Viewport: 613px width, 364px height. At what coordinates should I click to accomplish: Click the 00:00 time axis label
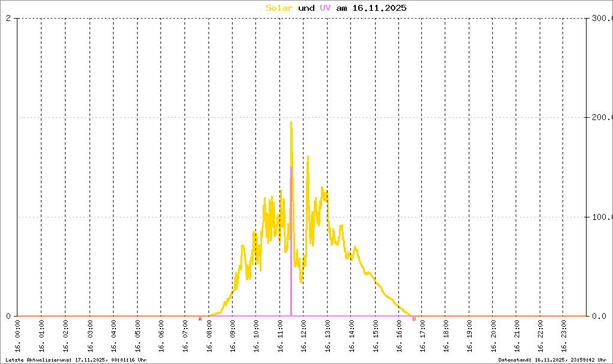coord(17,336)
